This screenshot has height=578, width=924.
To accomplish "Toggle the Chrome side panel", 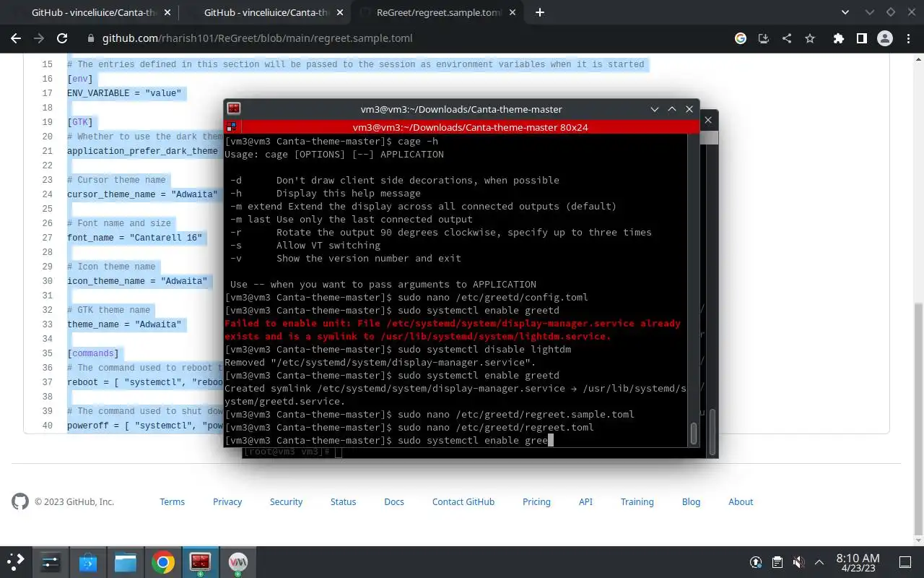I will pyautogui.click(x=861, y=38).
